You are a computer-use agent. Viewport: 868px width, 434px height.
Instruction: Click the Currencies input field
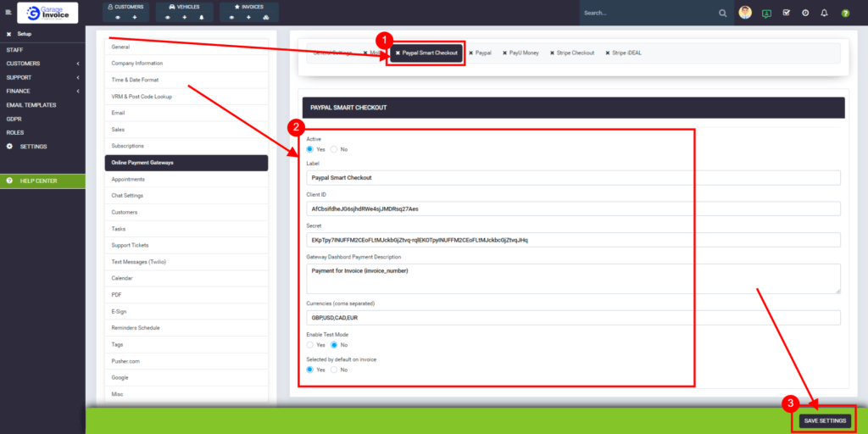pyautogui.click(x=574, y=318)
